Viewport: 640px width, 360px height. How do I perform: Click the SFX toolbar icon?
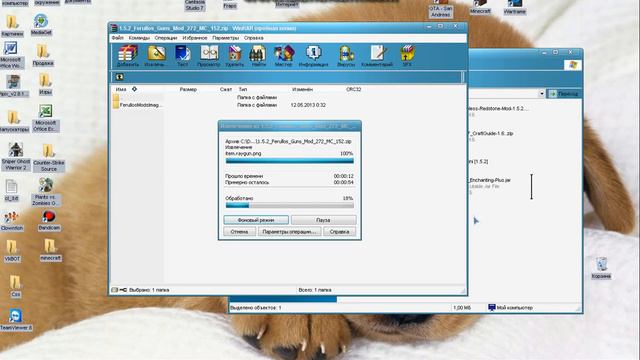[407, 56]
